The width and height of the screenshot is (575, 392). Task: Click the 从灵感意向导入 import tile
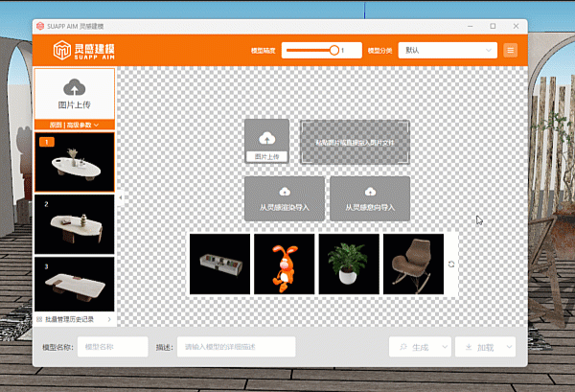370,198
